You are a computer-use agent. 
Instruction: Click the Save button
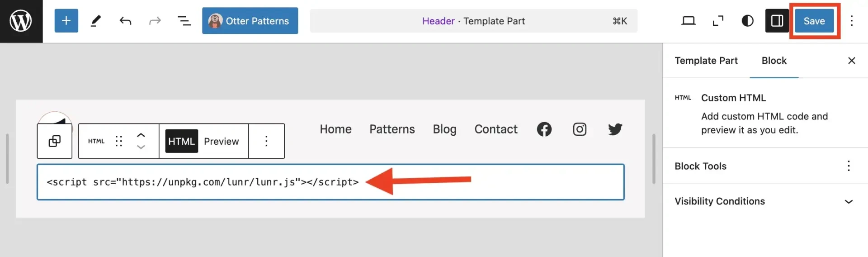tap(814, 21)
